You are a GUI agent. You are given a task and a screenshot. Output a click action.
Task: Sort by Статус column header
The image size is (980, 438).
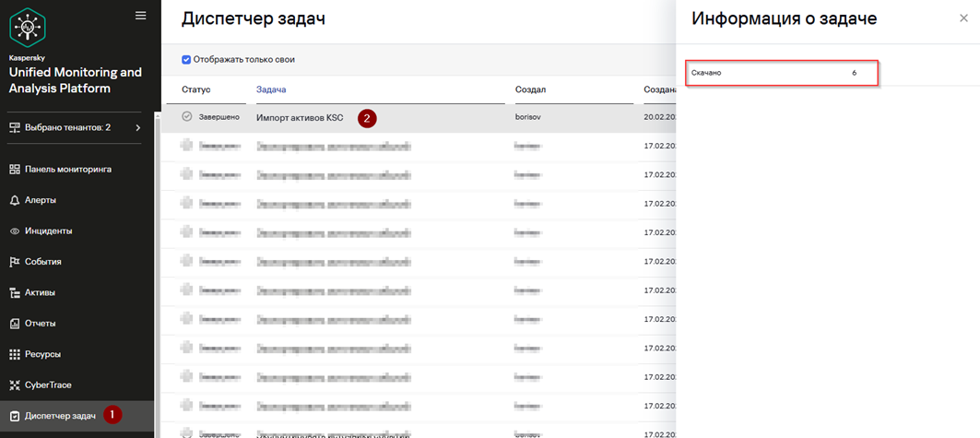196,90
